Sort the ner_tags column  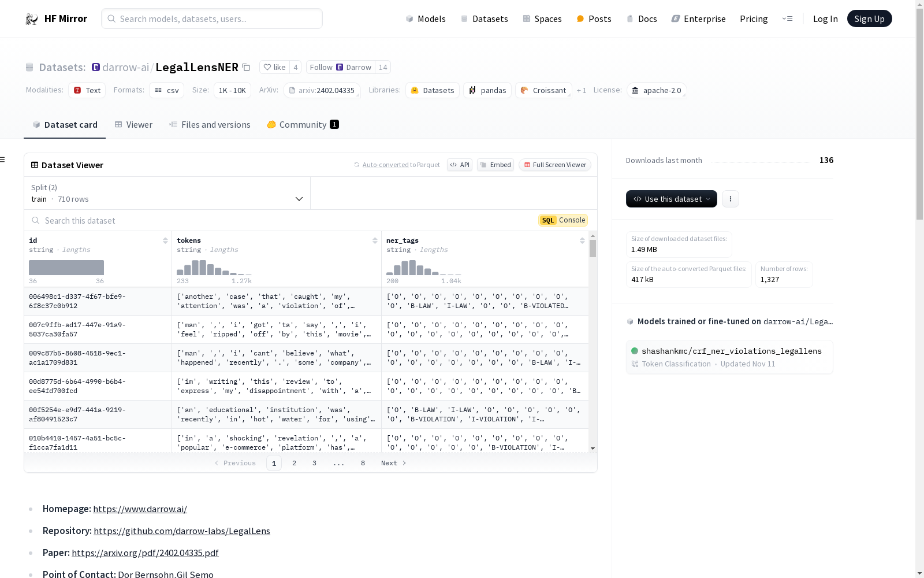(582, 240)
